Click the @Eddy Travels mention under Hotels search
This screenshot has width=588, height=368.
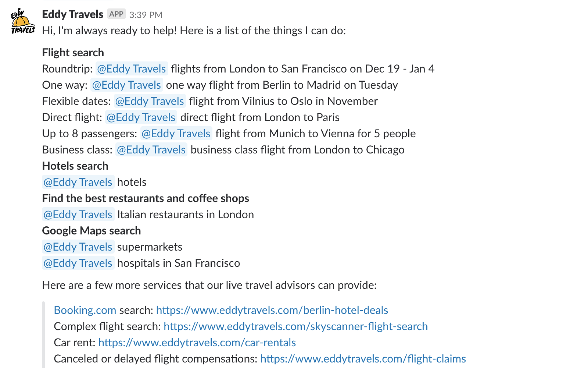click(78, 182)
